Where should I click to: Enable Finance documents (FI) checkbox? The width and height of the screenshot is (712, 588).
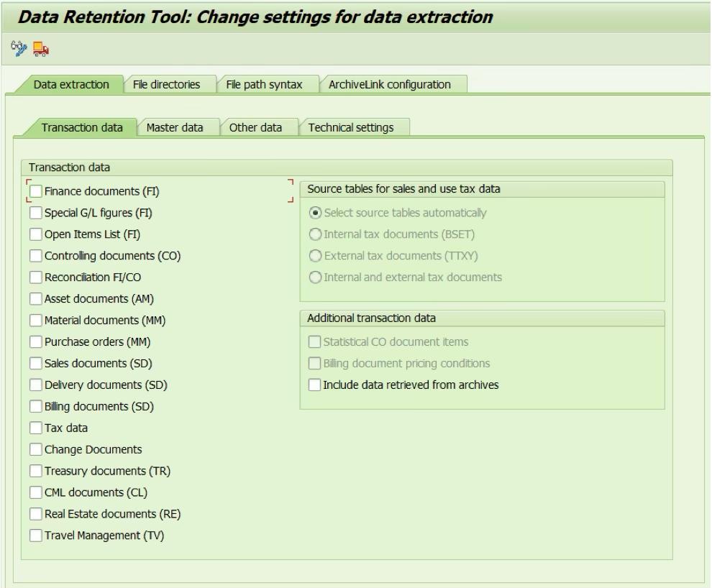(x=36, y=192)
